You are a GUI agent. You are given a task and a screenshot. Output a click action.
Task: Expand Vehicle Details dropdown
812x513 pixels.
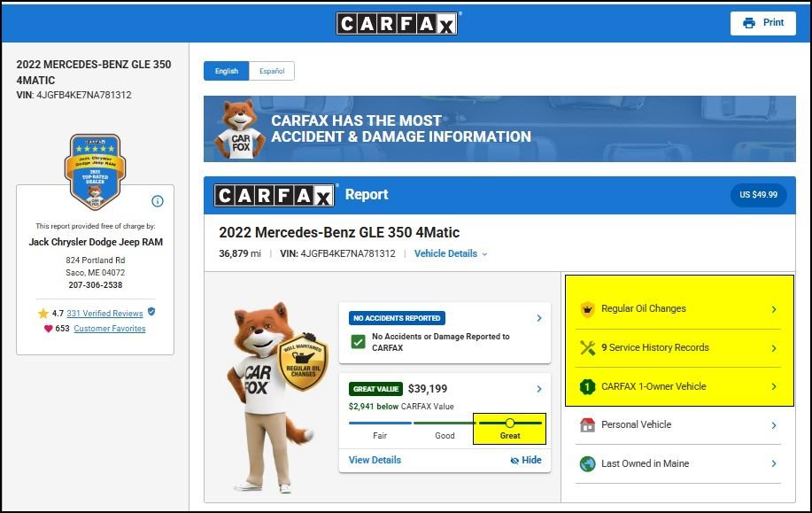451,254
